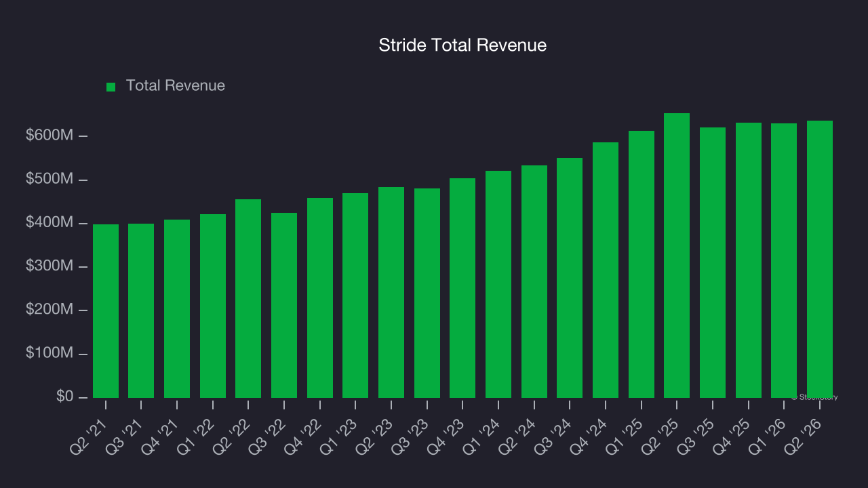Pick the Q3 '23 revenue bar
Viewport: 868px width, 488px height.
coord(427,293)
